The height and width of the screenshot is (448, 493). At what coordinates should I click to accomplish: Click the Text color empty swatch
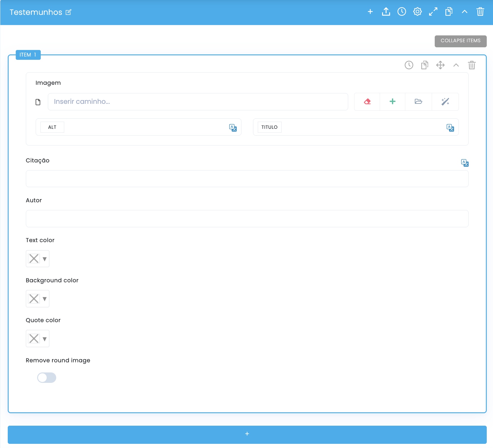[34, 259]
